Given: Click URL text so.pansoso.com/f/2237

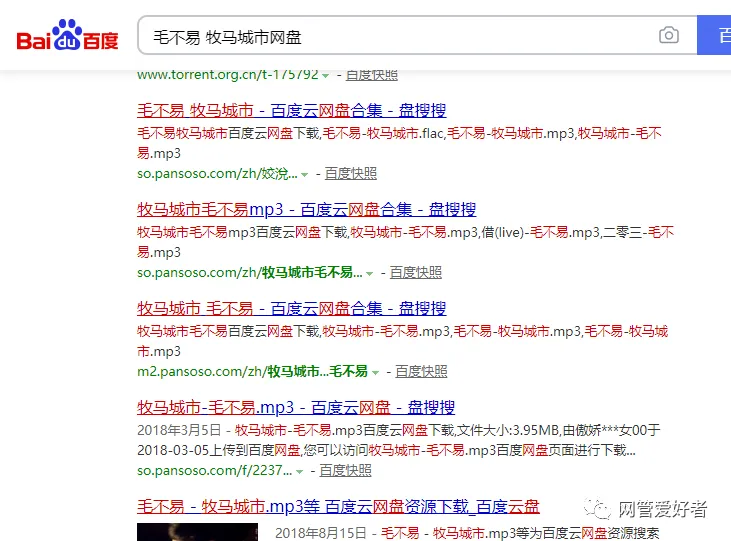Looking at the screenshot, I should 214,470.
